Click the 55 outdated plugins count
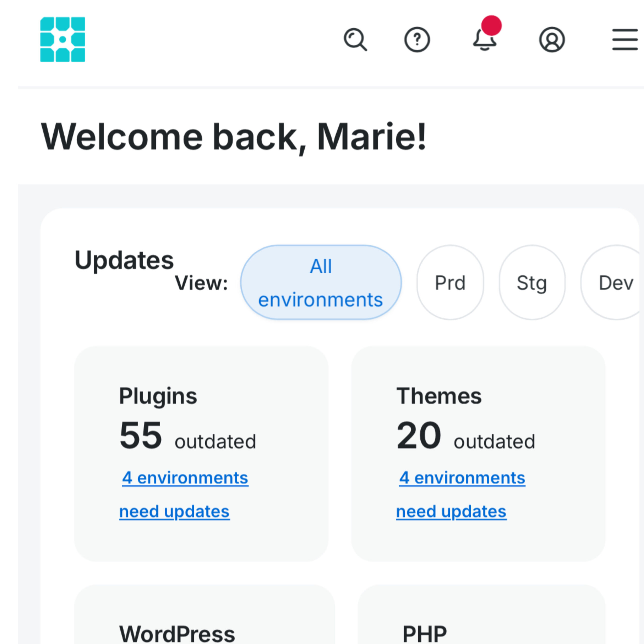The width and height of the screenshot is (644, 644). point(188,435)
